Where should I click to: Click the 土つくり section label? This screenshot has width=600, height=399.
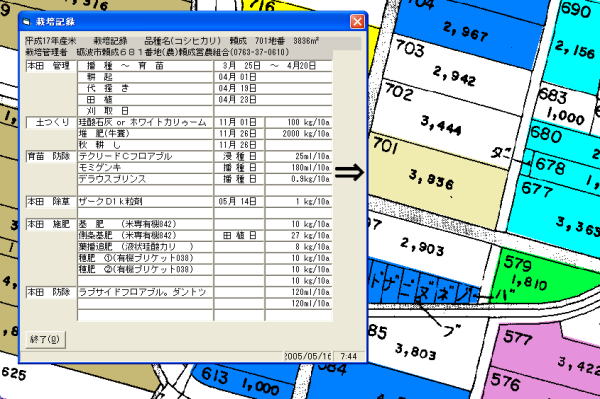click(51, 122)
